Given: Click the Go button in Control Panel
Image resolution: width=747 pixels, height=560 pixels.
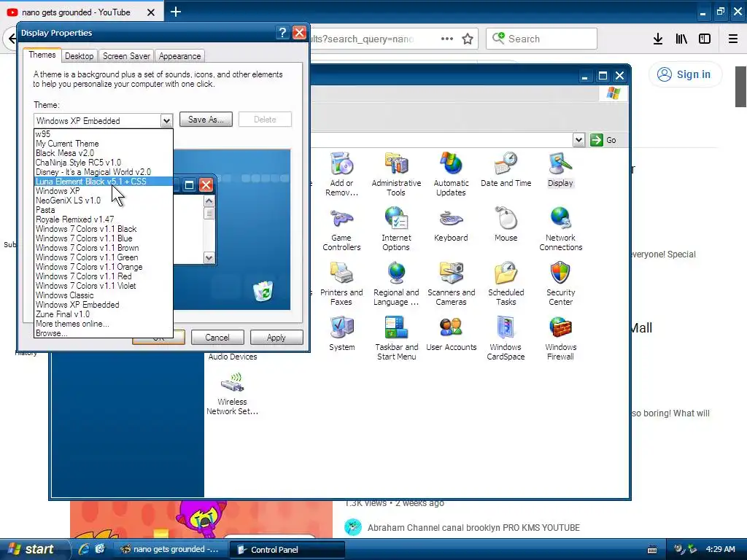Looking at the screenshot, I should [603, 140].
